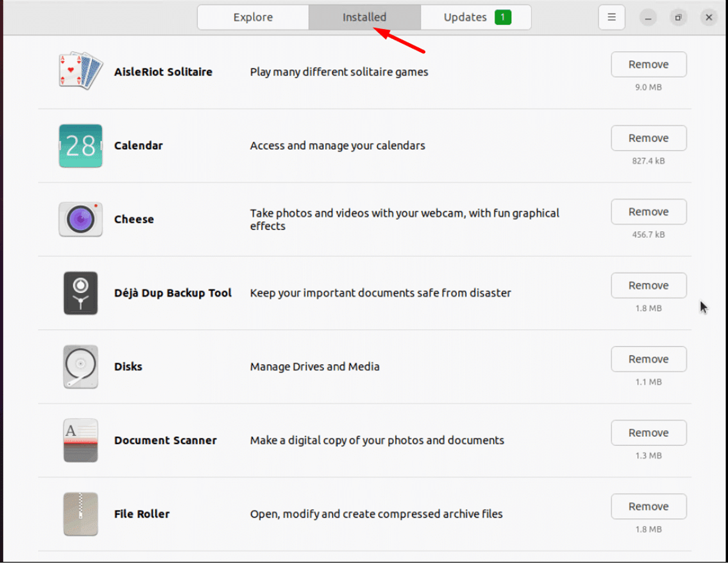Open the hamburger main menu
This screenshot has height=563, width=728.
coord(612,18)
